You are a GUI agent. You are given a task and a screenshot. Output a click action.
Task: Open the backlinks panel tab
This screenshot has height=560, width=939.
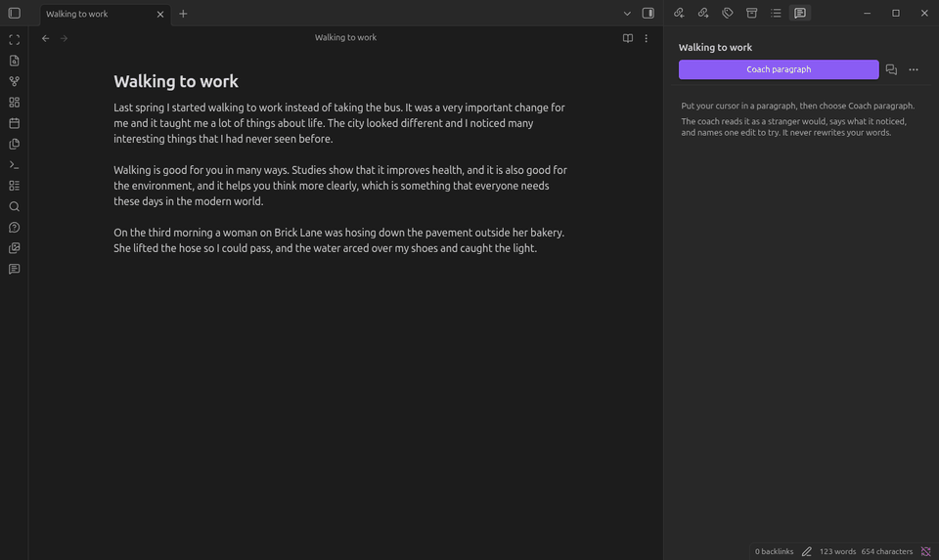pos(679,13)
